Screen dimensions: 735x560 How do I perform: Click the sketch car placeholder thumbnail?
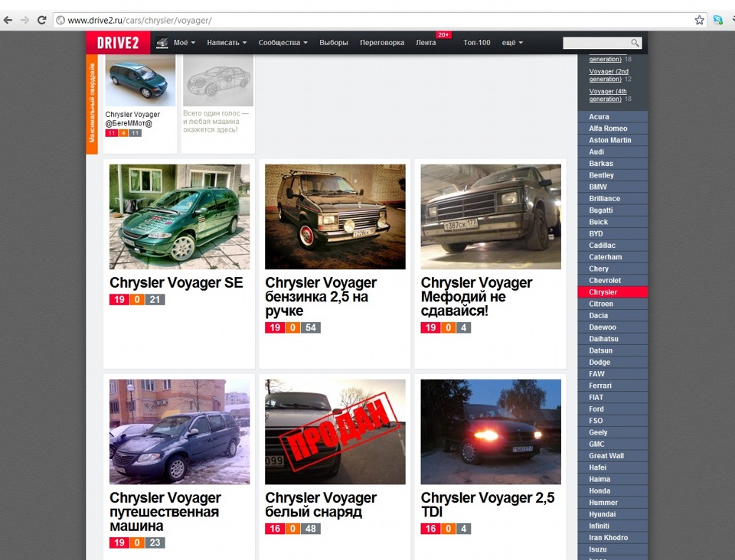(x=218, y=80)
